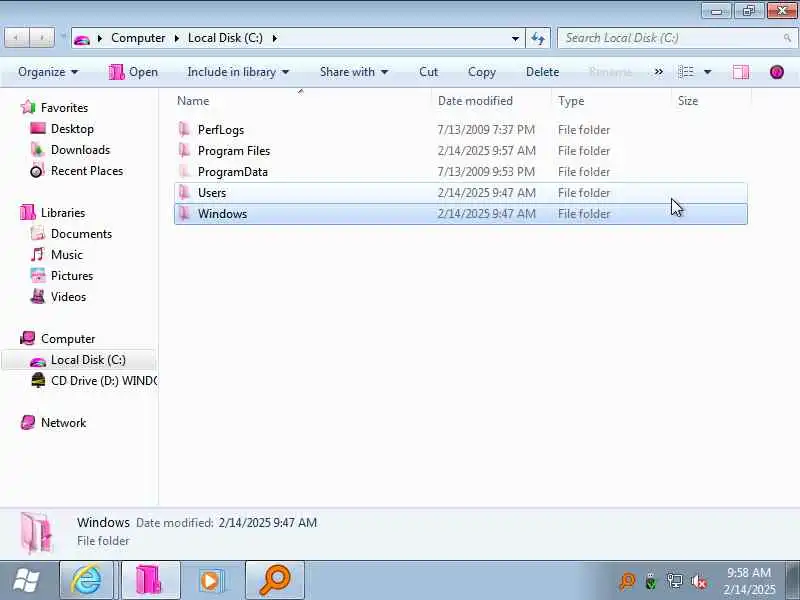The height and width of the screenshot is (600, 800).
Task: Go forward with the Forward button
Action: (x=42, y=38)
